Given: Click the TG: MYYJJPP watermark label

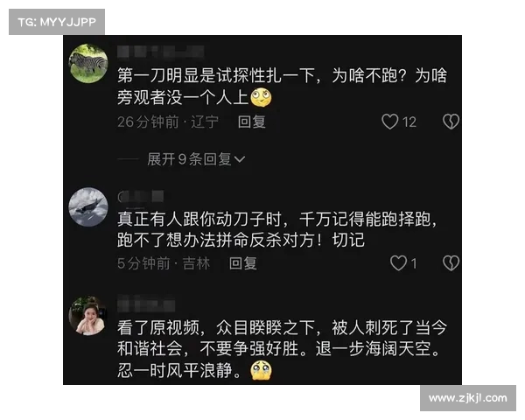Looking at the screenshot, I should click(x=57, y=22).
